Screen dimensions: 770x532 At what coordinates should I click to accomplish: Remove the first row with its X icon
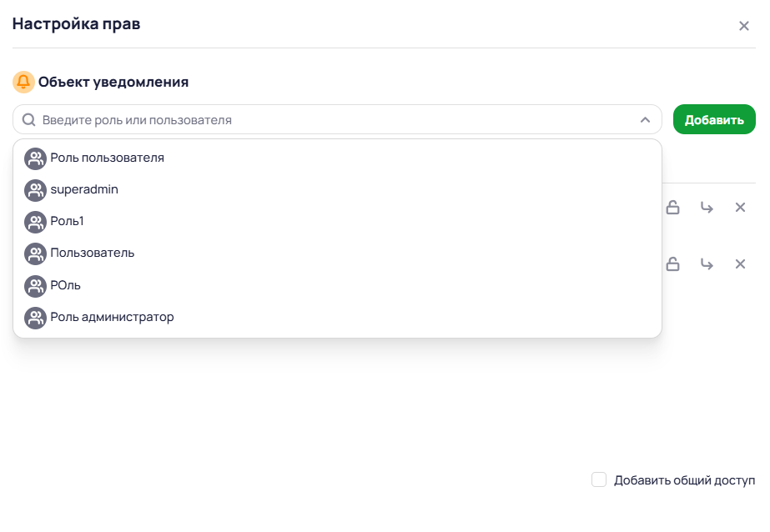coord(740,208)
